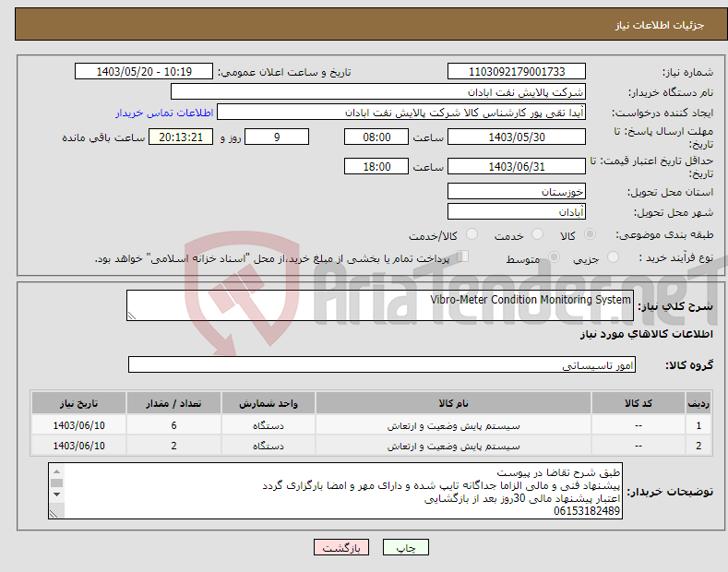Click the request creator name field

pyautogui.click(x=401, y=113)
